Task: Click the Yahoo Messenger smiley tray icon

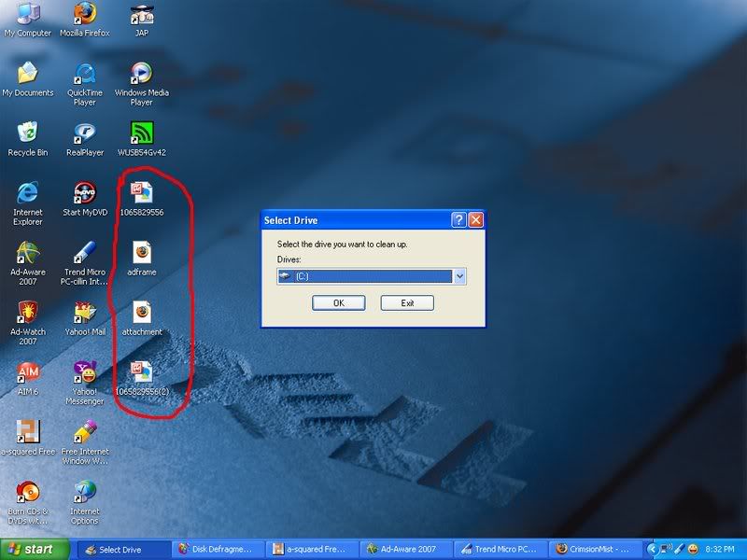Action: [x=693, y=550]
